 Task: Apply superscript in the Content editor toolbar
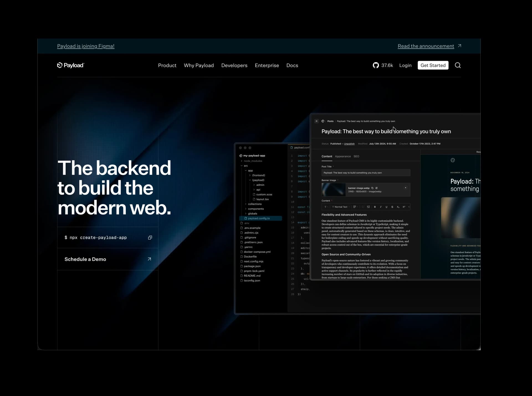point(404,207)
